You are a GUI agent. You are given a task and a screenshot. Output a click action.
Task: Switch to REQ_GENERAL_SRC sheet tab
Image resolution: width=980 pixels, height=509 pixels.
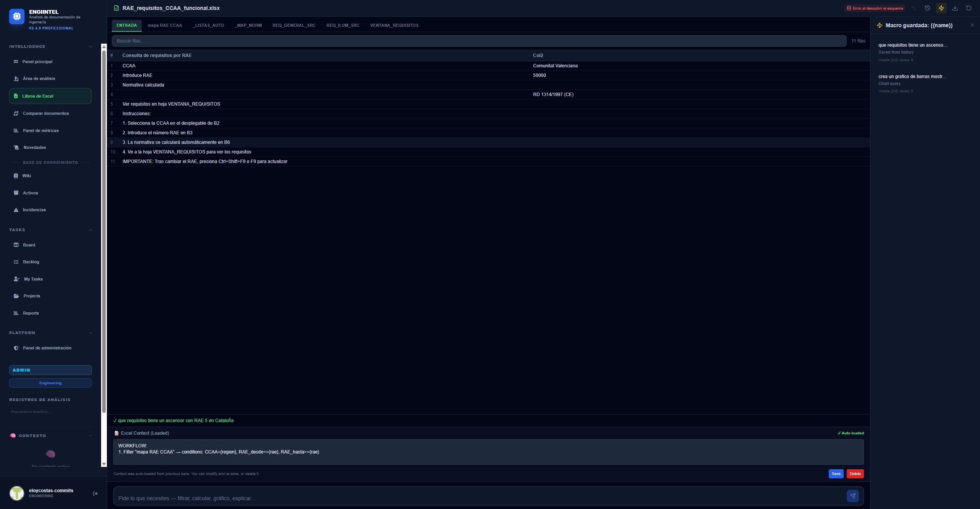point(294,25)
